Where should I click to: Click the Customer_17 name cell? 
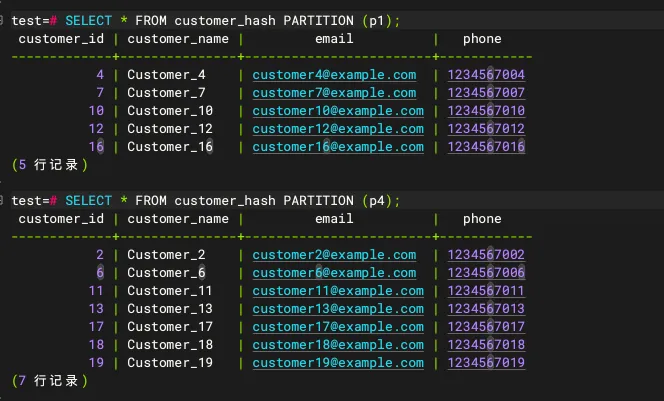(x=170, y=327)
